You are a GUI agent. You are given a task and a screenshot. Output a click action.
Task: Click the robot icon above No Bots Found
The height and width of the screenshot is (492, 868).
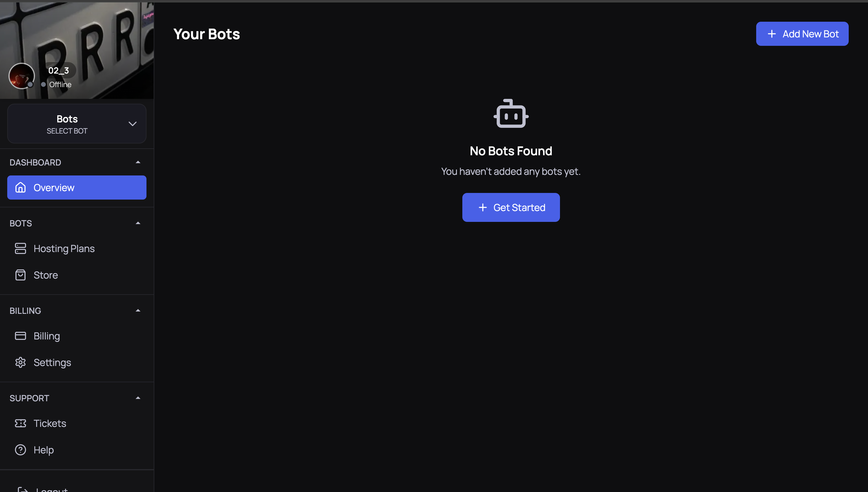click(510, 114)
